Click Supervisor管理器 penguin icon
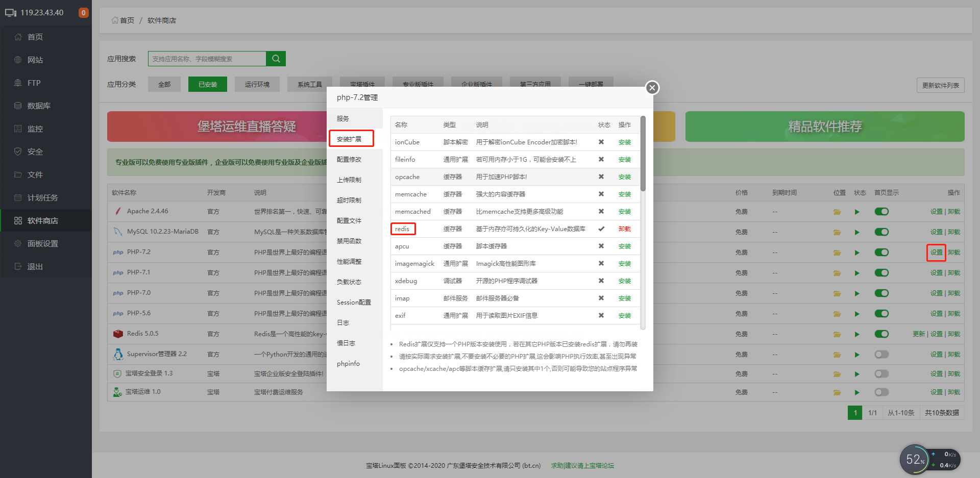Screen dimensions: 980x478 pos(118,354)
